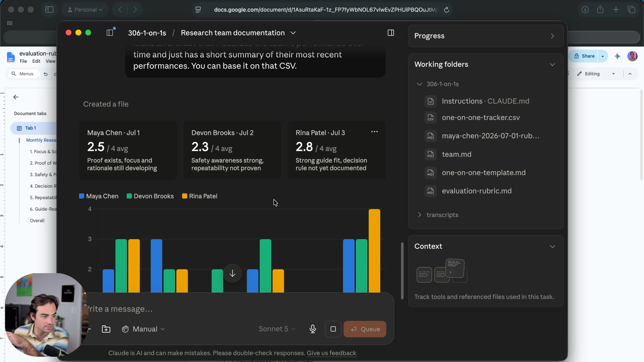Click the markdown icon beside team.md
The image size is (644, 362).
[431, 154]
